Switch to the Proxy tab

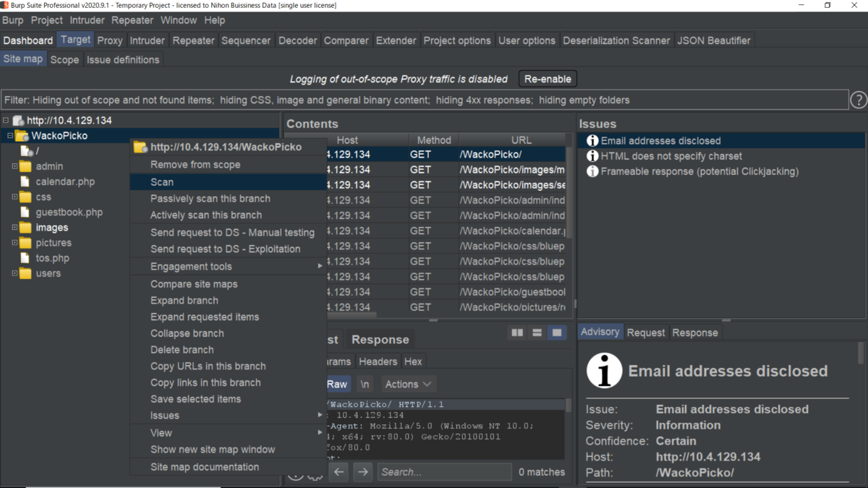pos(110,40)
